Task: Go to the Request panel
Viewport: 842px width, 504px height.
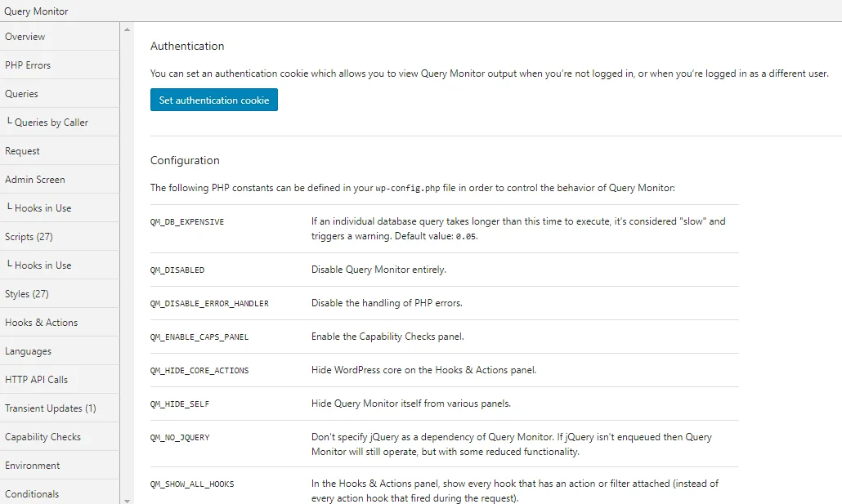Action: tap(60, 151)
